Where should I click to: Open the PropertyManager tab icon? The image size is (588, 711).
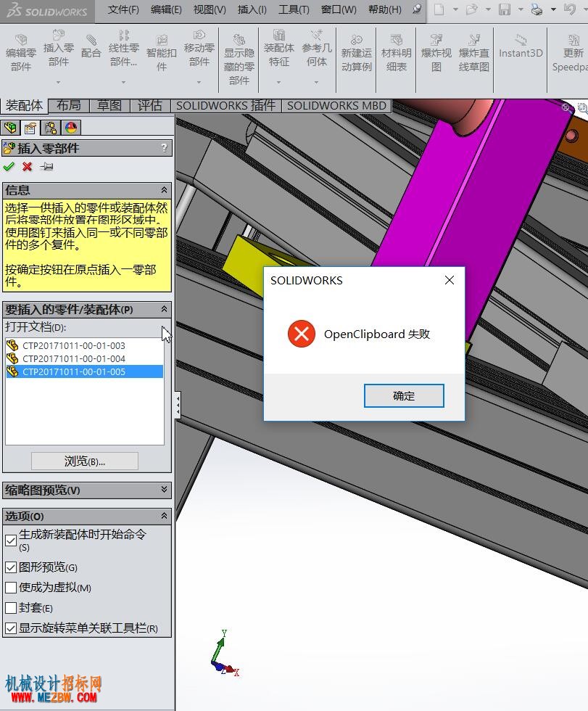(30, 128)
